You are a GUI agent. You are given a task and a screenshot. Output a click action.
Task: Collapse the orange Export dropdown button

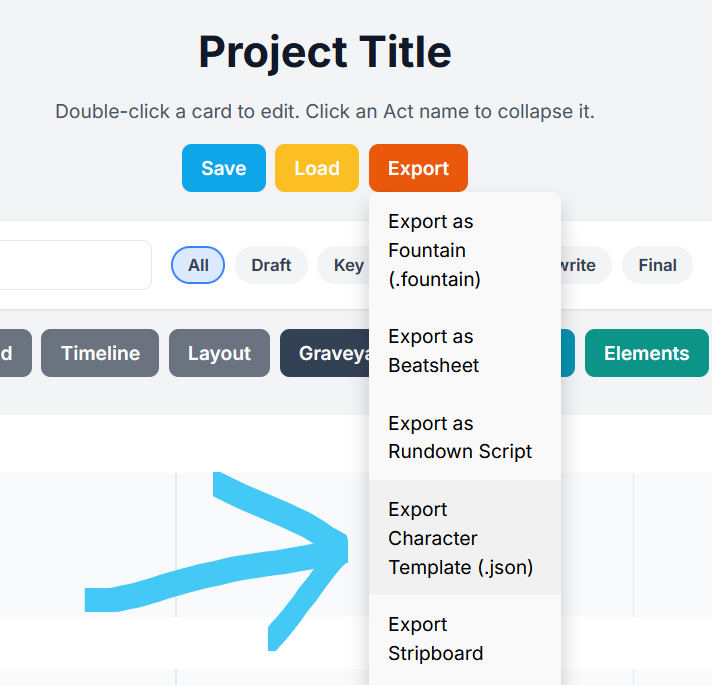418,168
